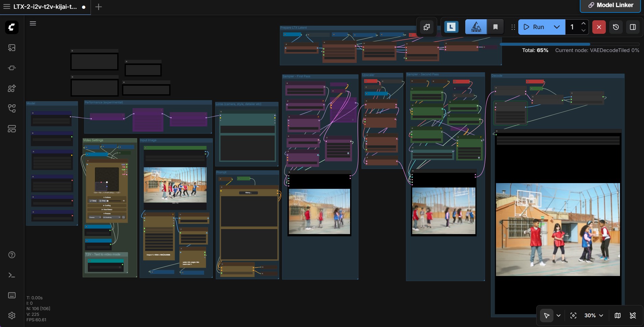
Task: Open the terminal console icon in sidebar
Action: coord(12,275)
